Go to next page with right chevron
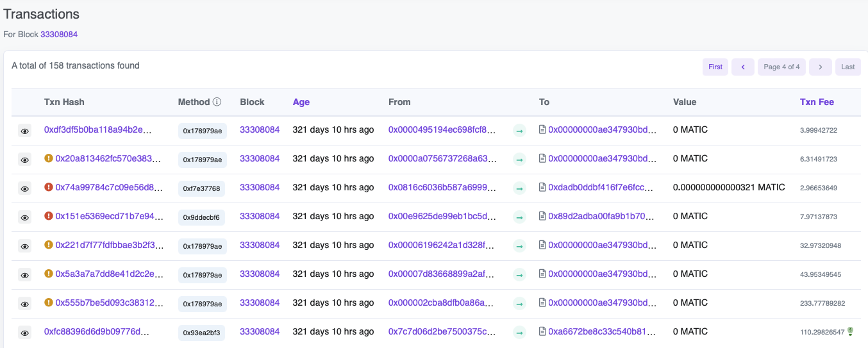The height and width of the screenshot is (348, 868). (820, 67)
